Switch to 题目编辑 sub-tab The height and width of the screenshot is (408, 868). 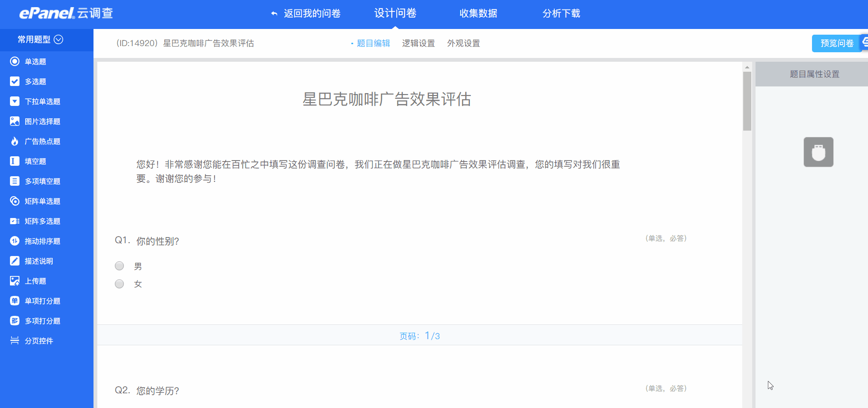pyautogui.click(x=373, y=43)
